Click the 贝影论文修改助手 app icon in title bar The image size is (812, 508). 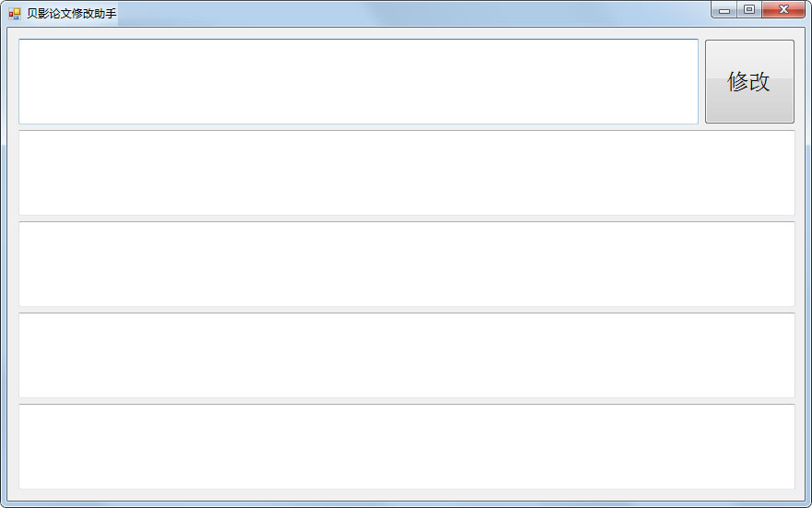14,14
